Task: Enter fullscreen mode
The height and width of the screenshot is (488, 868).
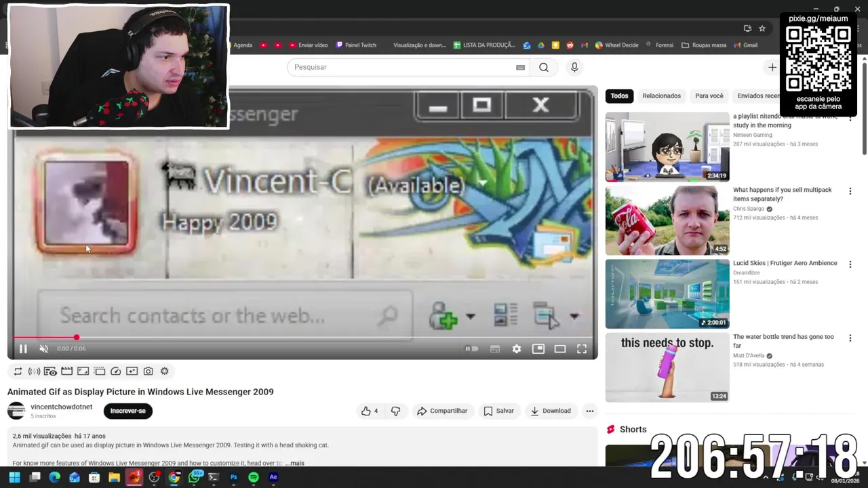Action: (582, 348)
